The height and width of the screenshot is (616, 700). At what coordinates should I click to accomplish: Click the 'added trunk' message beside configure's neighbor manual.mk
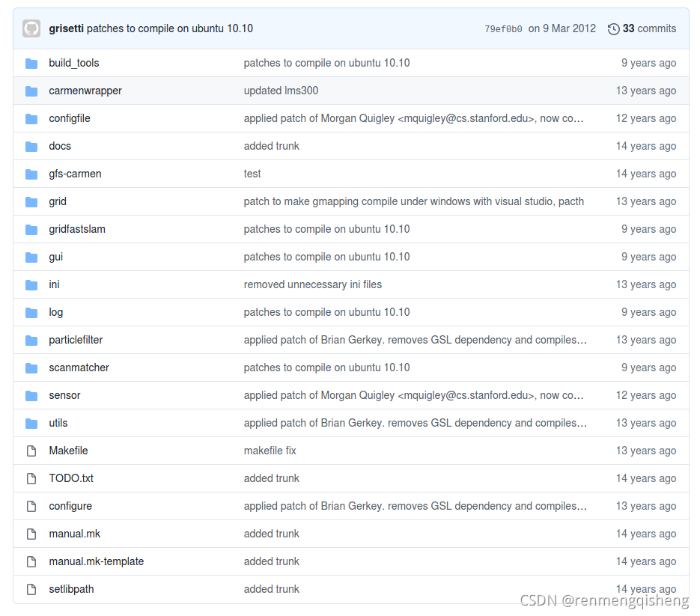point(271,534)
